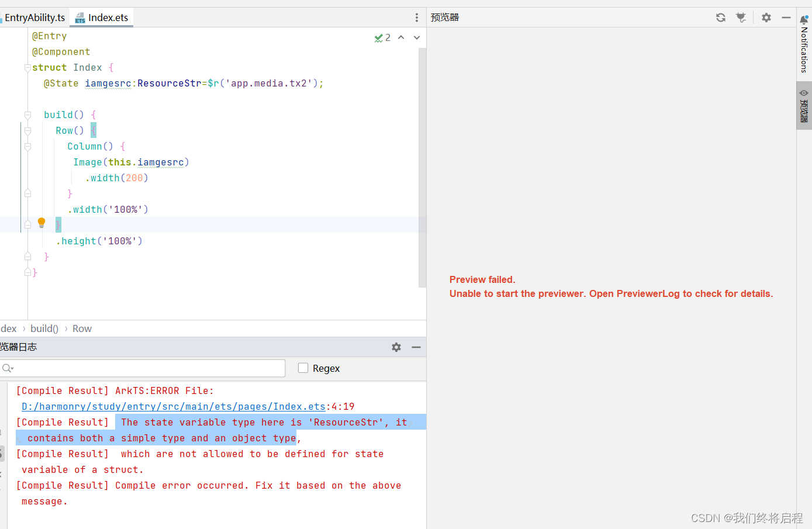Collapse the struct Index fold arrow
812x529 pixels.
[27, 67]
